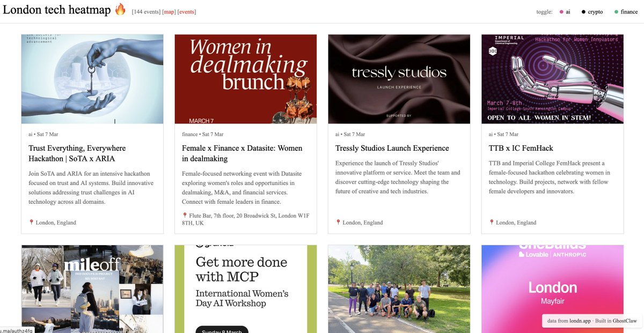The image size is (644, 333).
Task: Click 'ai • Sat 7 Mar' on FemHack card
Action: coord(503,134)
